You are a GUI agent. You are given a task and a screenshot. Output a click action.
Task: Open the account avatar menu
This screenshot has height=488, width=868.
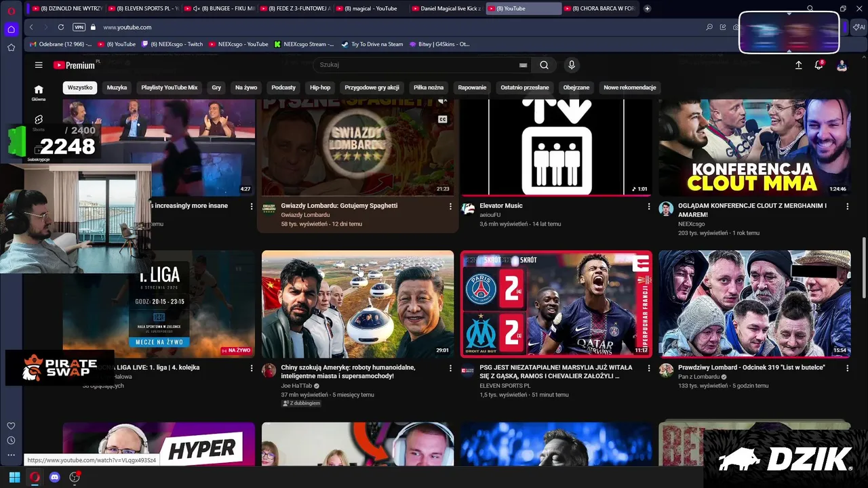pos(842,65)
